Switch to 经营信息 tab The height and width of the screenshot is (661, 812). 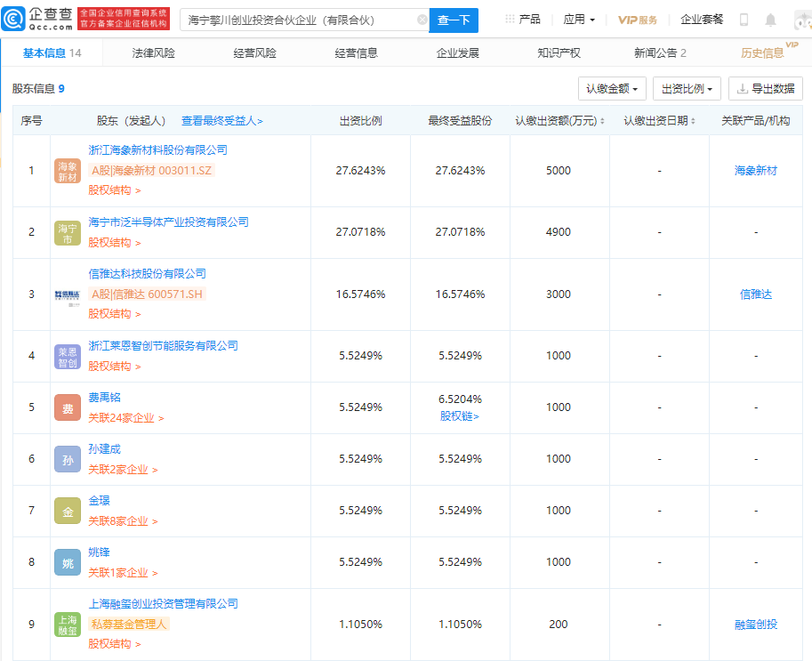[357, 52]
